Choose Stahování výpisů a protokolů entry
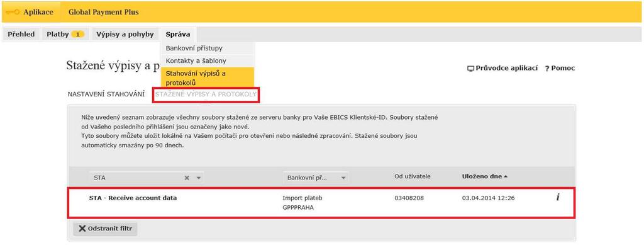This screenshot has height=245, width=644. point(208,78)
